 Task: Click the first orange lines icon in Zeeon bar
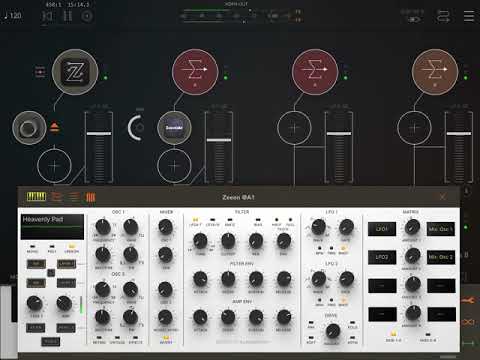pyautogui.click(x=56, y=197)
